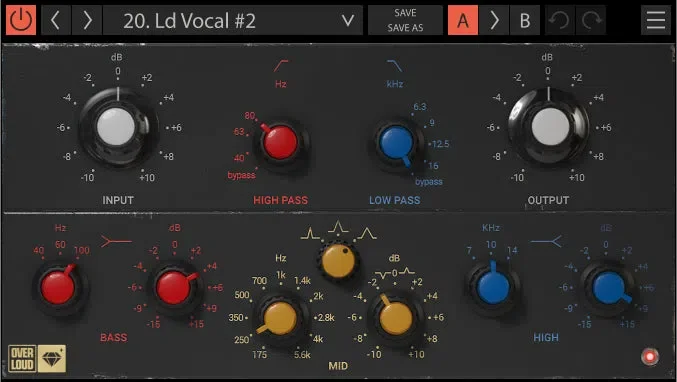677x382 pixels.
Task: Click the HIGH gain dB blue knob
Action: coord(610,288)
